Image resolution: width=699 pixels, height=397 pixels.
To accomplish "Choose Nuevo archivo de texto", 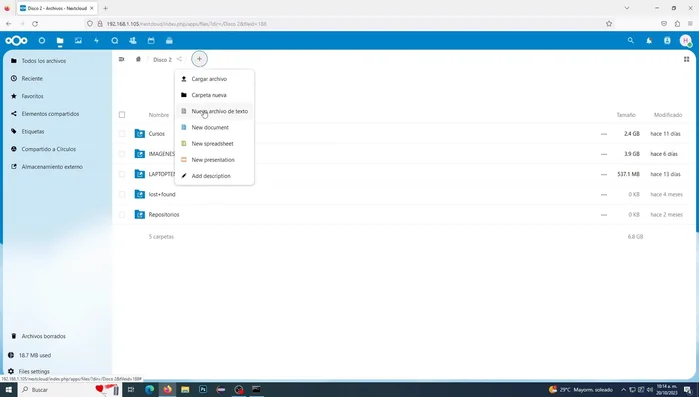I will coord(214,111).
